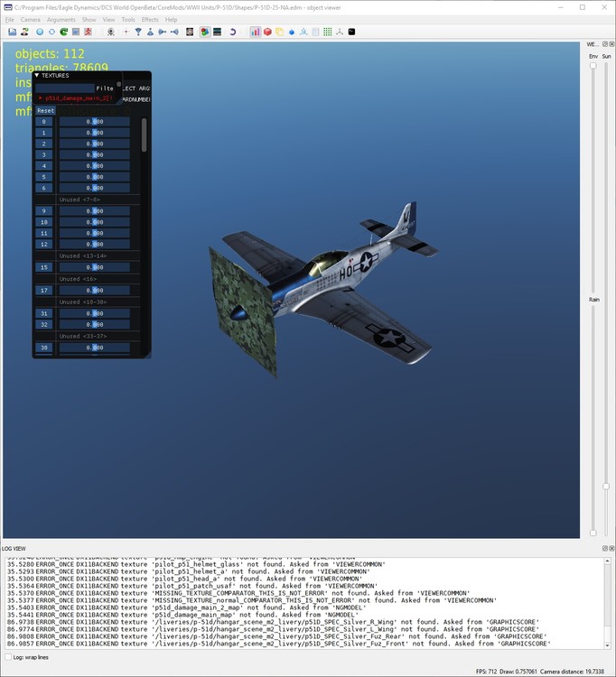Click the blue ring toolbar icon

tap(51, 32)
